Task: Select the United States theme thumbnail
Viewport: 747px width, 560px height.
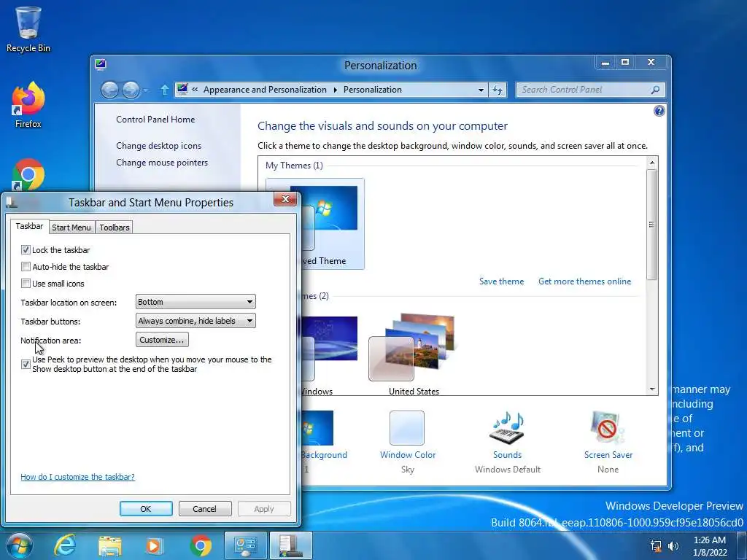Action: point(414,354)
